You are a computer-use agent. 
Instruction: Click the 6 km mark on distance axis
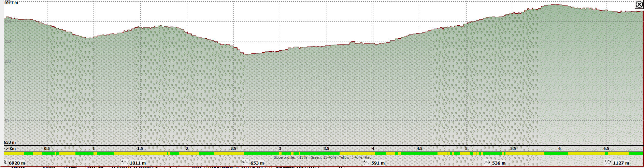(559, 148)
